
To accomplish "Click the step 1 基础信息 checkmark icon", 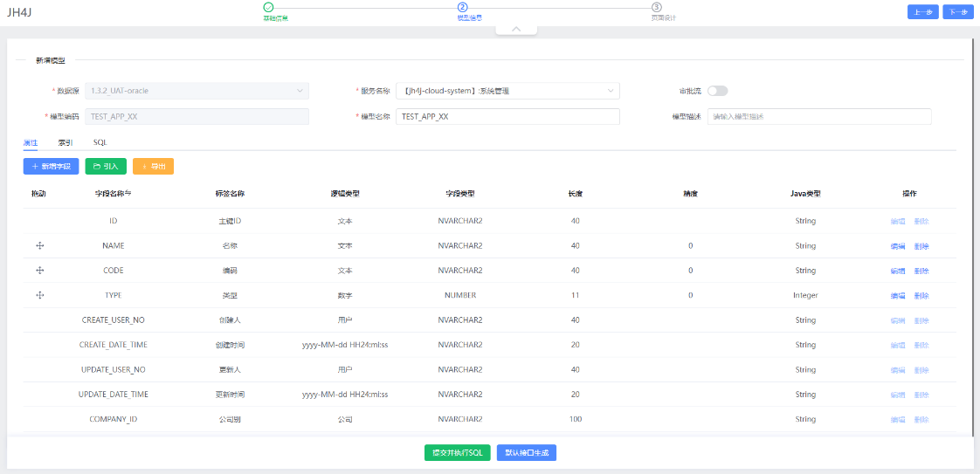I will click(268, 7).
